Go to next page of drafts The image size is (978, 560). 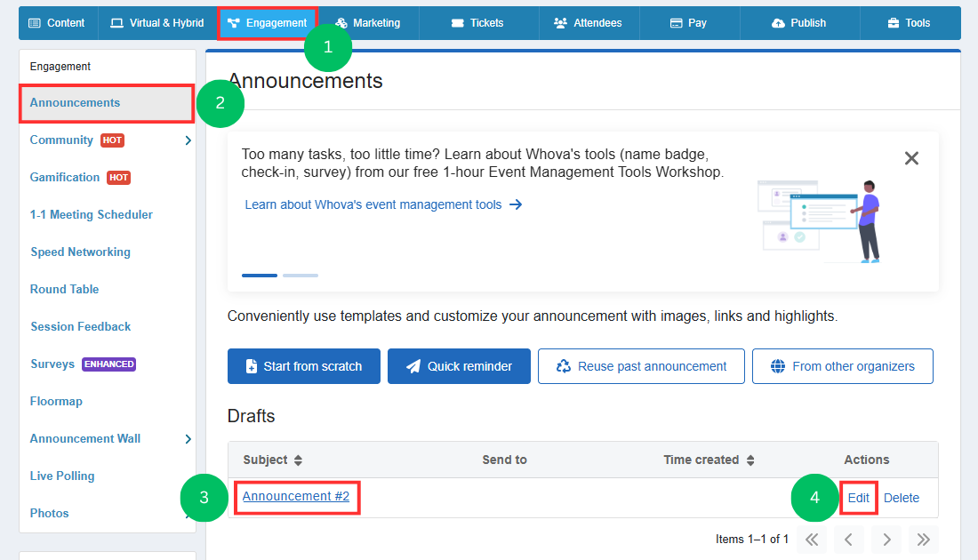pyautogui.click(x=886, y=540)
